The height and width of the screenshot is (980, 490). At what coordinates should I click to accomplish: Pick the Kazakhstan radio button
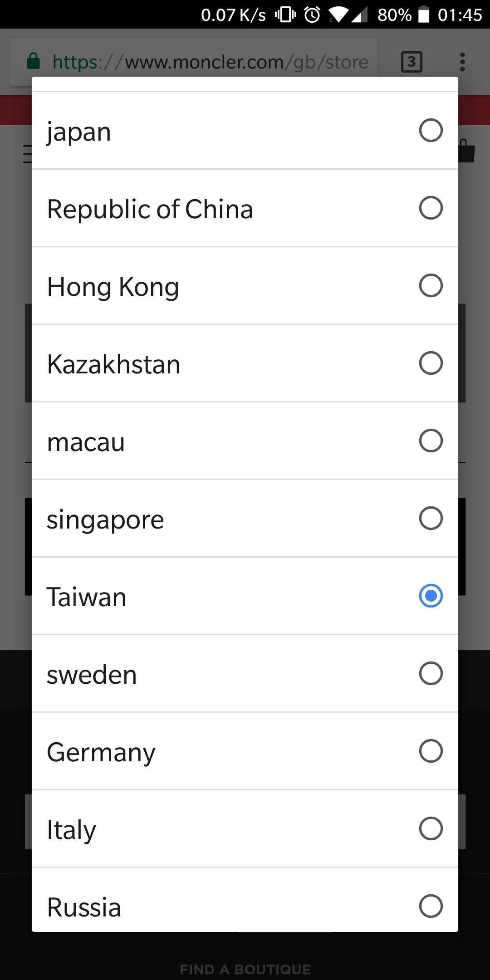[x=431, y=363]
